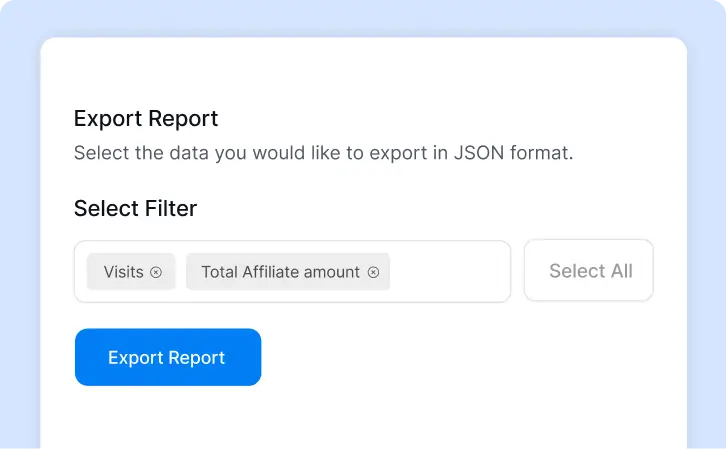Select the Total Affiliate amount chip label
726x449 pixels.
[281, 272]
